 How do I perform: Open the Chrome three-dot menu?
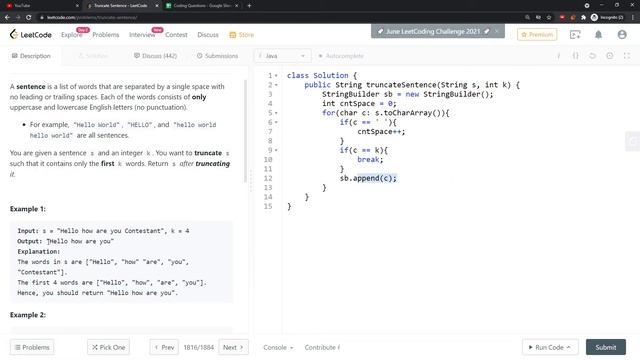coord(633,17)
